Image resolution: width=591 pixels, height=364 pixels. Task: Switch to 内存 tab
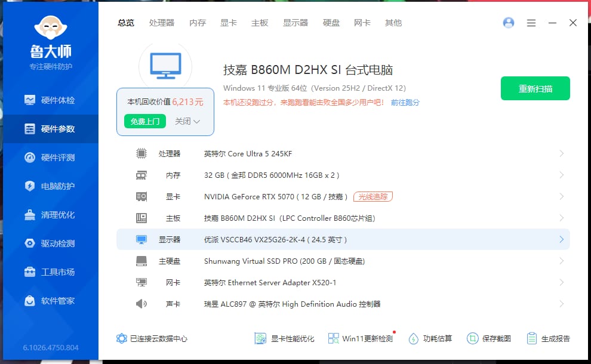[198, 23]
